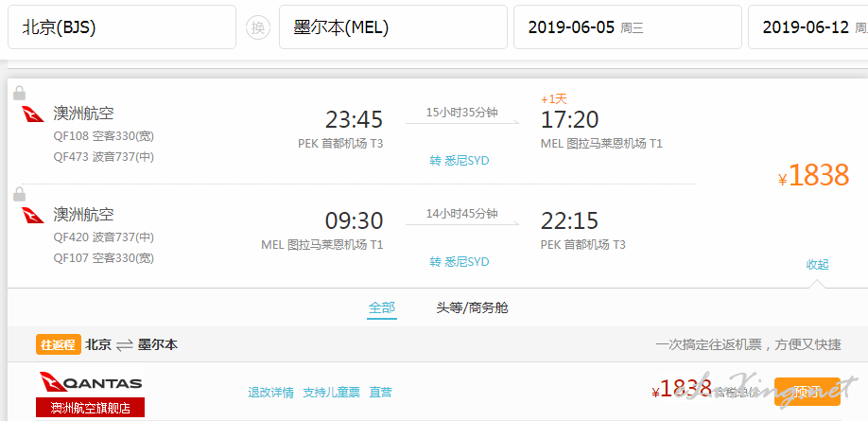Click destination field 墨尔本(MEL)
Screen dimensions: 868x421
click(391, 27)
